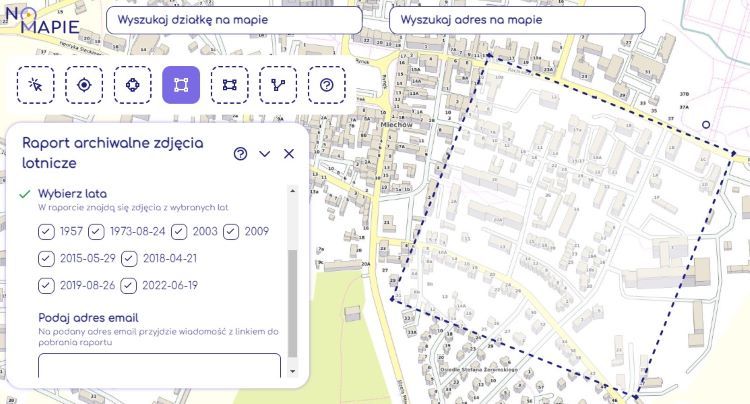This screenshot has height=404, width=750.
Task: Toggle the 2003 year checkbox
Action: pyautogui.click(x=179, y=232)
